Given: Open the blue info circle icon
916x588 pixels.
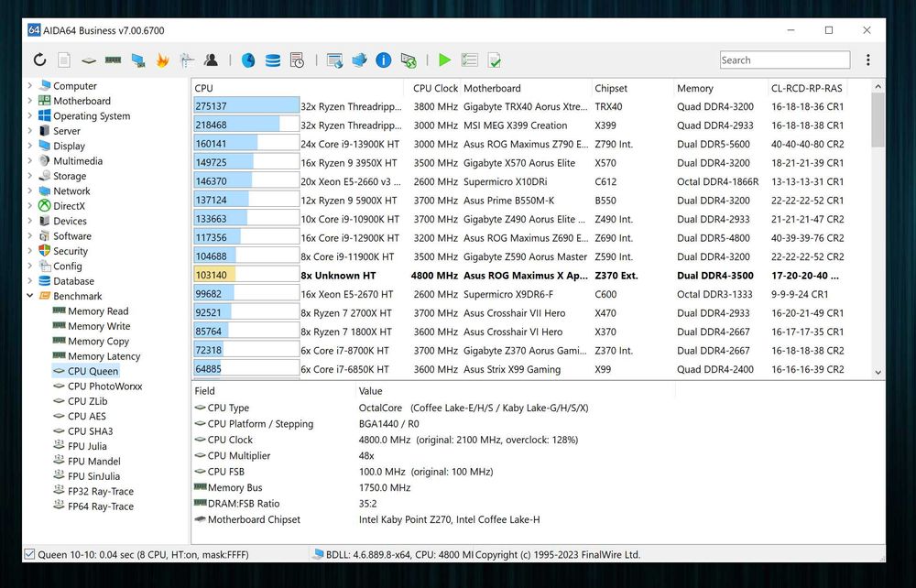Looking at the screenshot, I should tap(383, 60).
